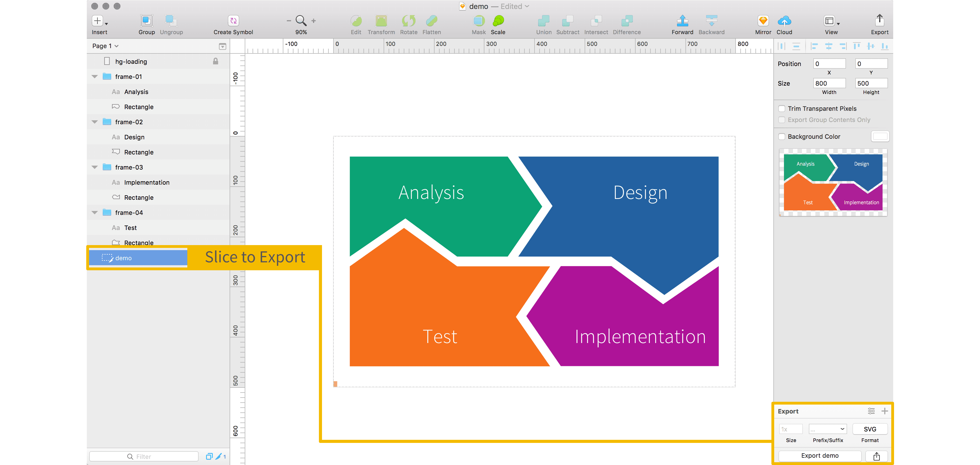Click the Export demo button

point(820,455)
